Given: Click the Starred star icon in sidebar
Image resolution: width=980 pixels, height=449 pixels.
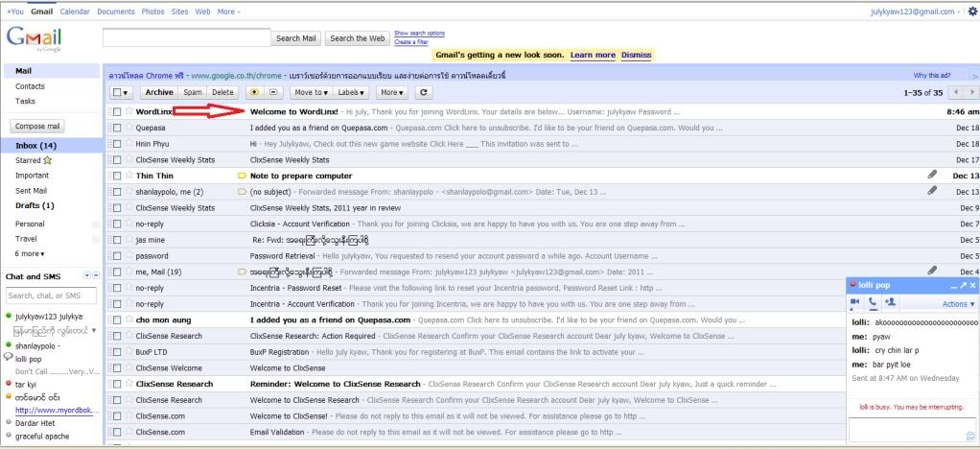Looking at the screenshot, I should click(x=48, y=161).
